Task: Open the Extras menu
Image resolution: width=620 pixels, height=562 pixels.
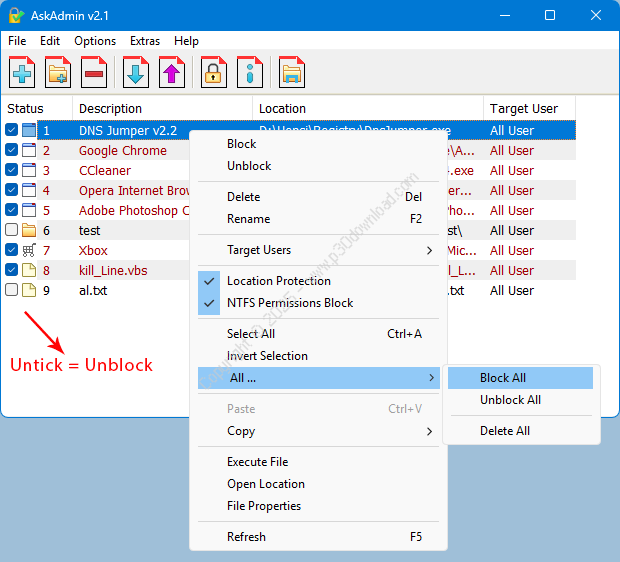Action: (x=144, y=41)
